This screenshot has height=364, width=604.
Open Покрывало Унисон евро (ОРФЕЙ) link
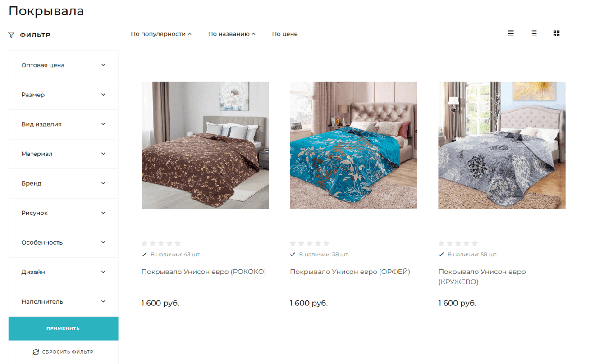click(x=350, y=272)
